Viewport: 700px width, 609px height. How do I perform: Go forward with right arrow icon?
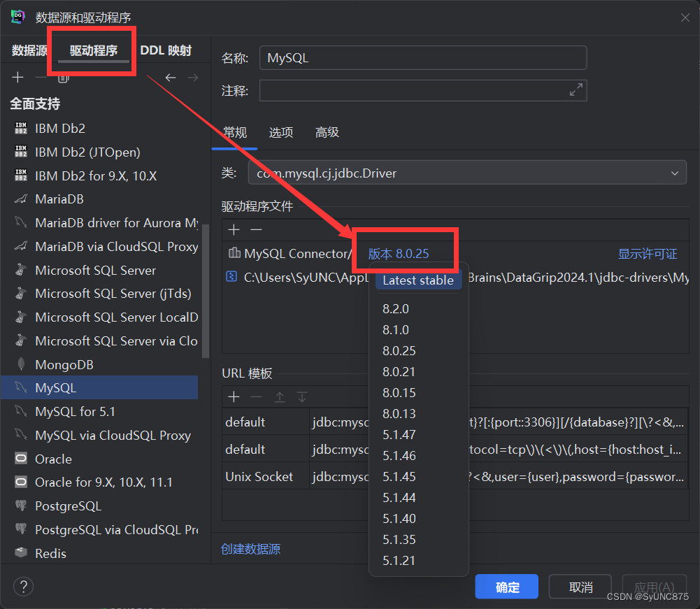click(193, 78)
